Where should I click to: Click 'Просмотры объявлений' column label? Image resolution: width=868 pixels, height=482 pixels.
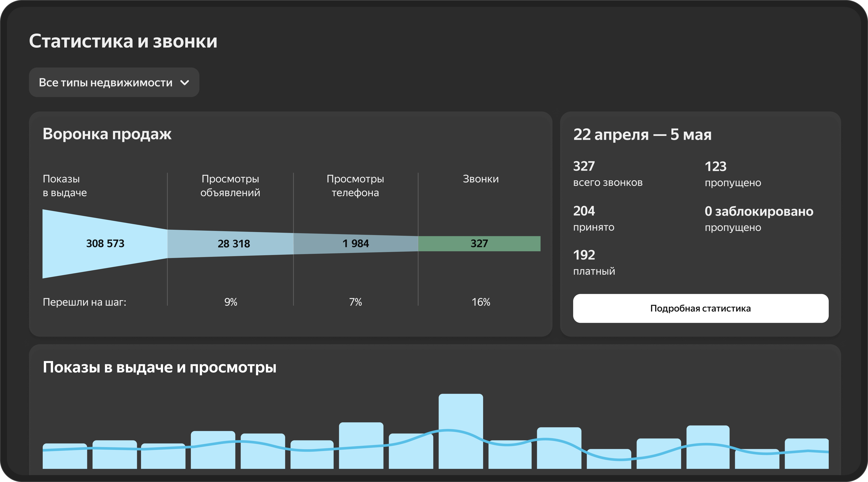click(x=230, y=186)
